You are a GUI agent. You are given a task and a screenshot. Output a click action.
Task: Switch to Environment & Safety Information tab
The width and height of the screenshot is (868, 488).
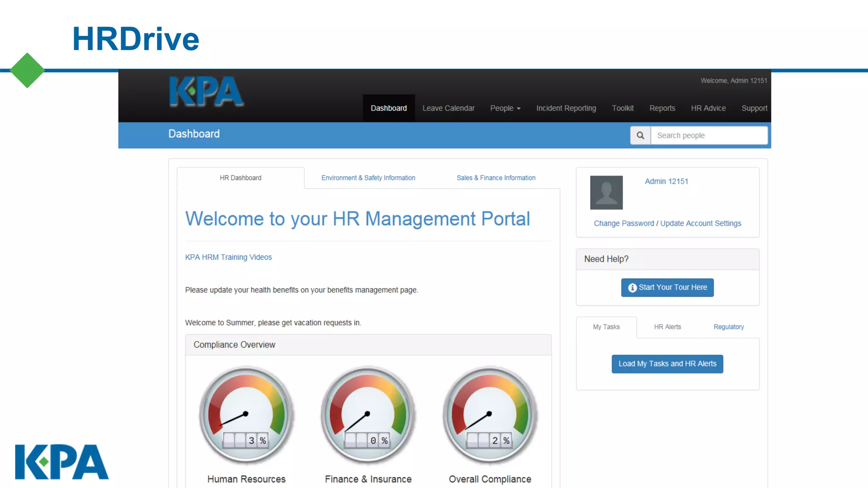tap(368, 178)
